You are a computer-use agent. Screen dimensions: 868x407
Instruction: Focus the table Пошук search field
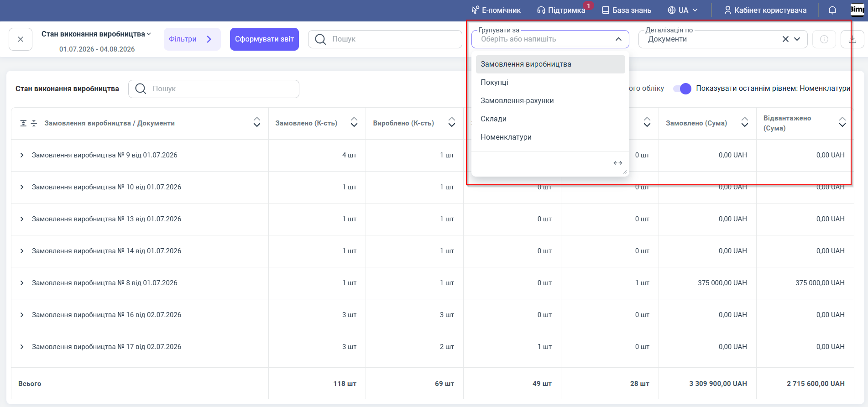point(214,89)
